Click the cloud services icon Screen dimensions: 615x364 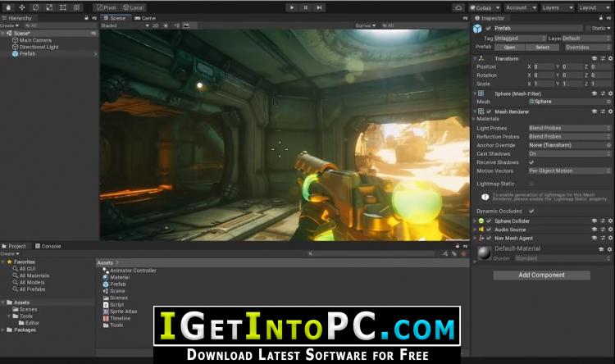click(x=458, y=7)
